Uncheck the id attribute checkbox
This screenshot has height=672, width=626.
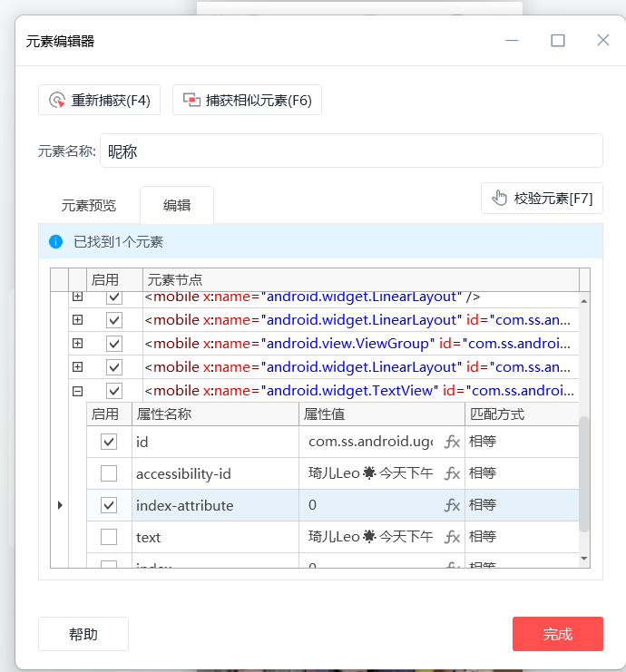pyautogui.click(x=109, y=442)
